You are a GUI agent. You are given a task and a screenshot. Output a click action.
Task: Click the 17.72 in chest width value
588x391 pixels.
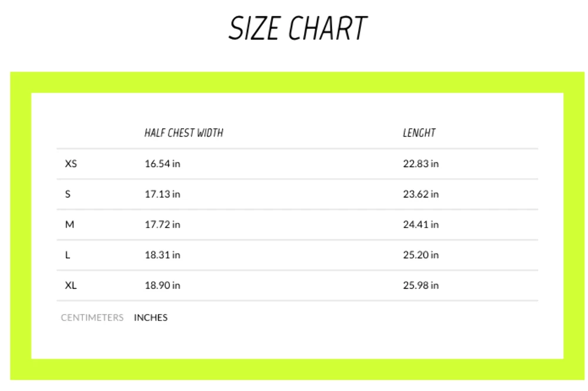[x=162, y=225]
